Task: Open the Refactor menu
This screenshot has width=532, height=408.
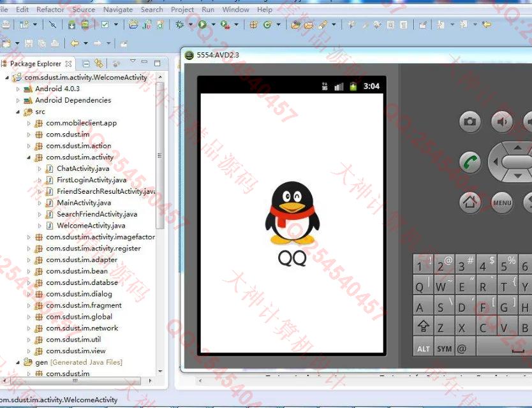Action: [x=50, y=10]
